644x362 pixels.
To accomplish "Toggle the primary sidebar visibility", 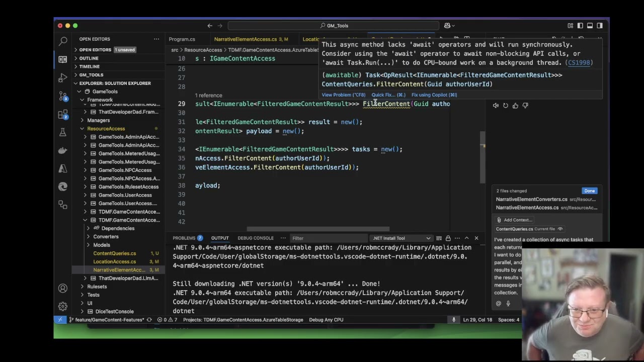I will [580, 26].
